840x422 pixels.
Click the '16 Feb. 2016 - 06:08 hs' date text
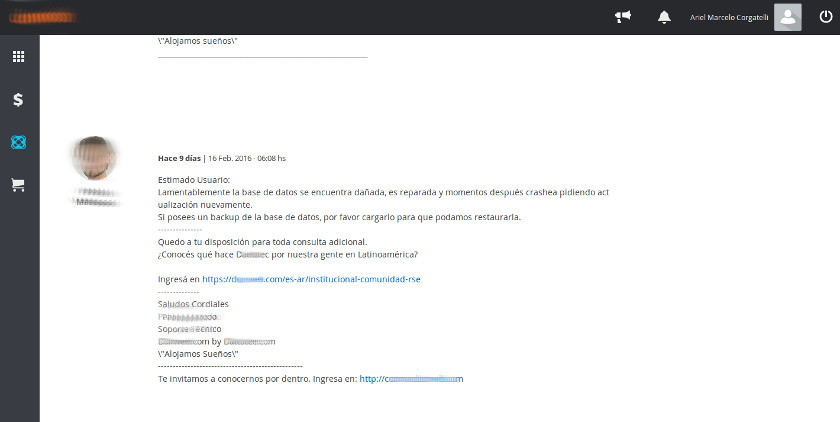click(246, 158)
